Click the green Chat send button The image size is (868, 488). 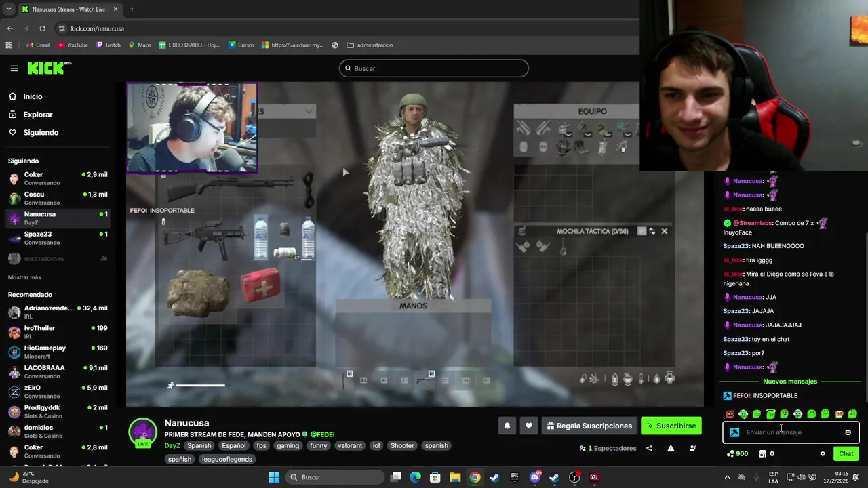click(x=846, y=453)
